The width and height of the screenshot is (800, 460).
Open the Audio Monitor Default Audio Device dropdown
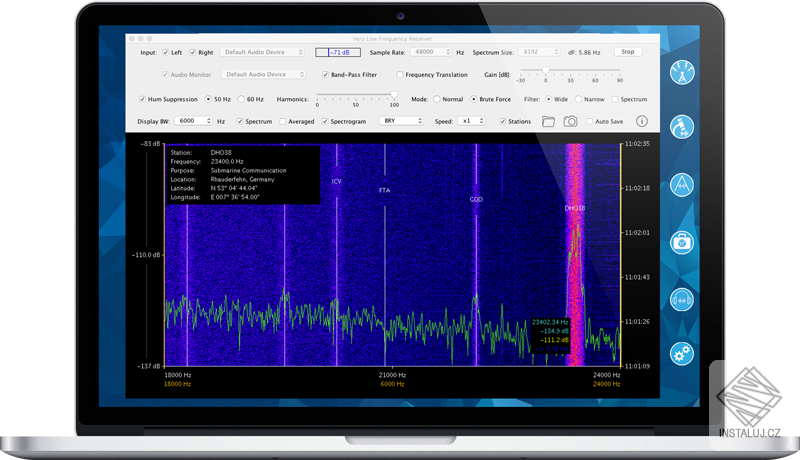tap(263, 74)
